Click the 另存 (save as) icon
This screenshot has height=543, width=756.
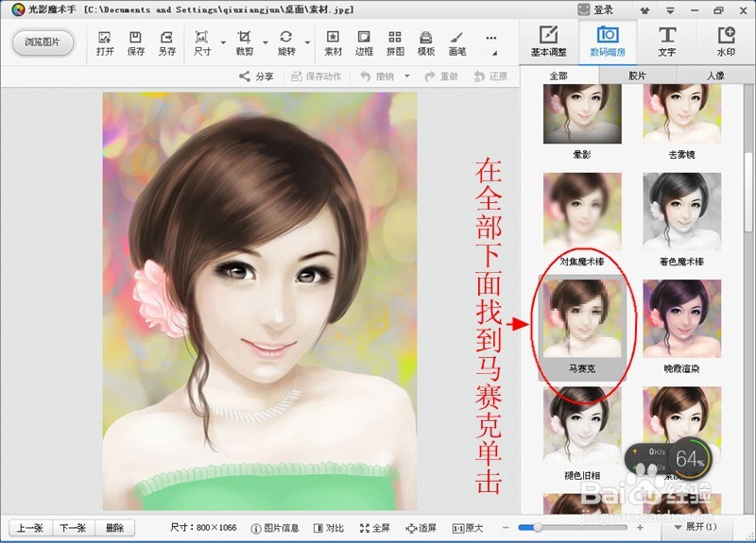coord(167,43)
